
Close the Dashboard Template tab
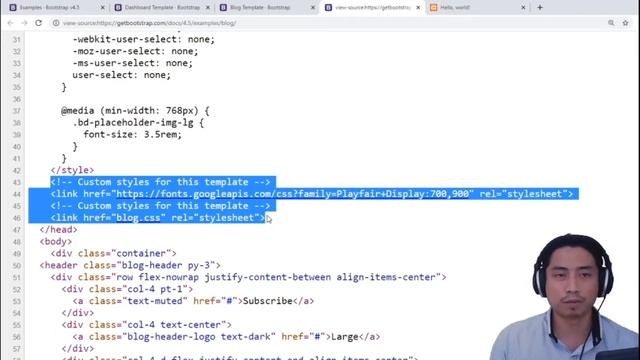point(208,7)
